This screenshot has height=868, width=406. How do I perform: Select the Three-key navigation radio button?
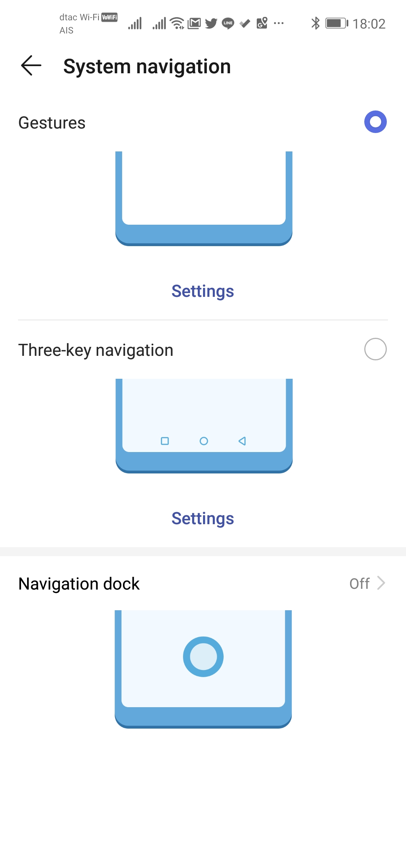(x=375, y=349)
